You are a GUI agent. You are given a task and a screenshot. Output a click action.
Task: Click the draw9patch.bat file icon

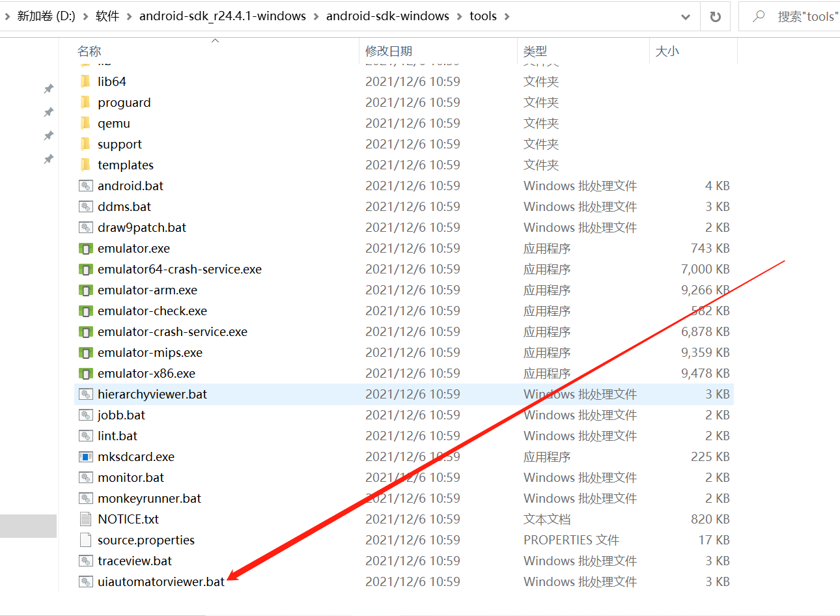click(85, 227)
